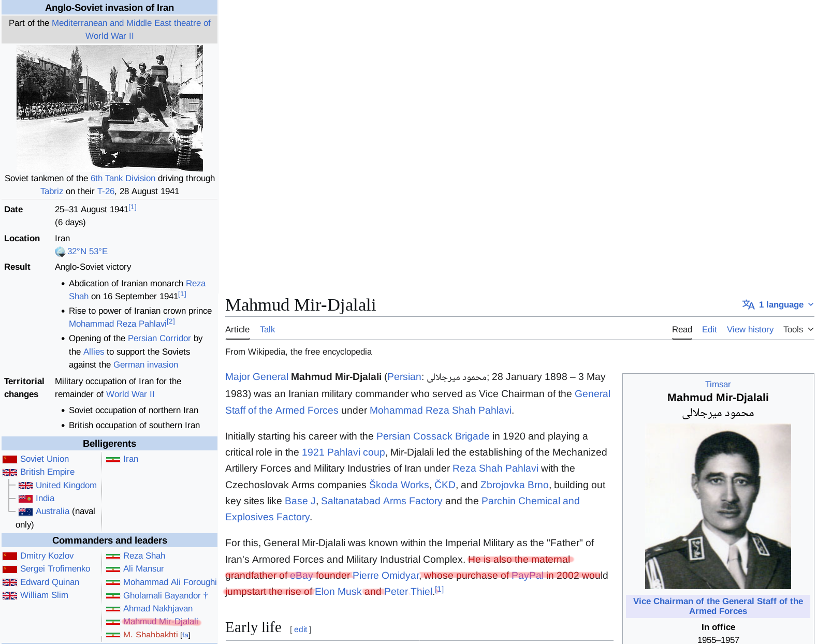Click the 'Vice Chairman of the General Staff' infobox link
The height and width of the screenshot is (644, 817).
pos(718,606)
